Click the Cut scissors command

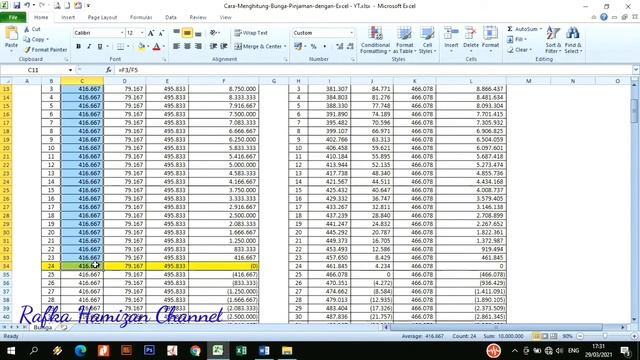[x=32, y=29]
